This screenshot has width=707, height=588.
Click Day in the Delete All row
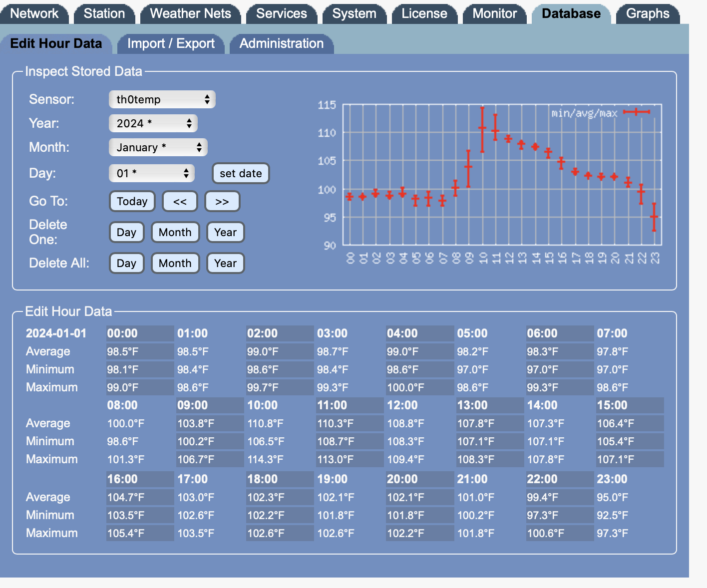pos(126,263)
